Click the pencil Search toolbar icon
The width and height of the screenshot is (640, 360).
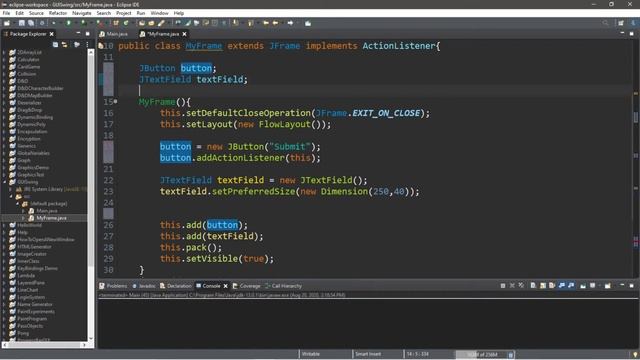tap(161, 23)
